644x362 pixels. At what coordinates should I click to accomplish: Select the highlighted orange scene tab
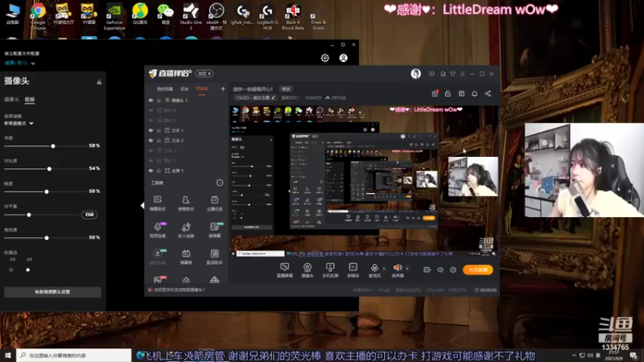point(202,89)
